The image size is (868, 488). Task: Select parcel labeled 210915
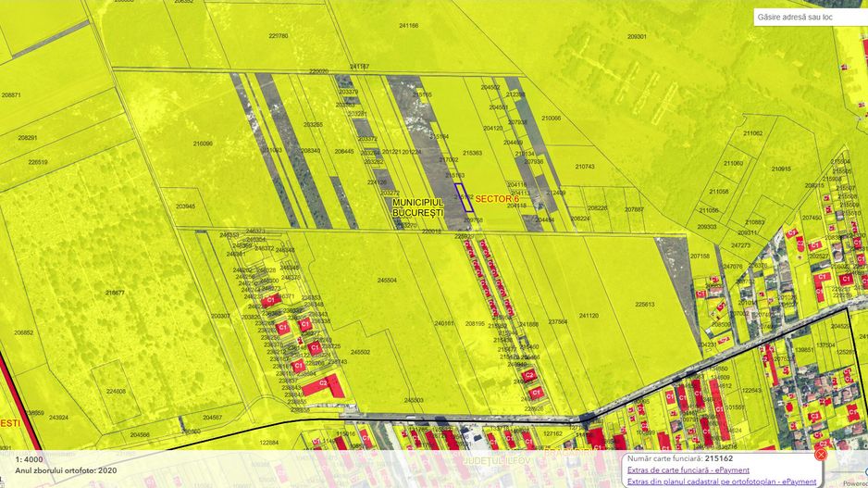coord(781,169)
